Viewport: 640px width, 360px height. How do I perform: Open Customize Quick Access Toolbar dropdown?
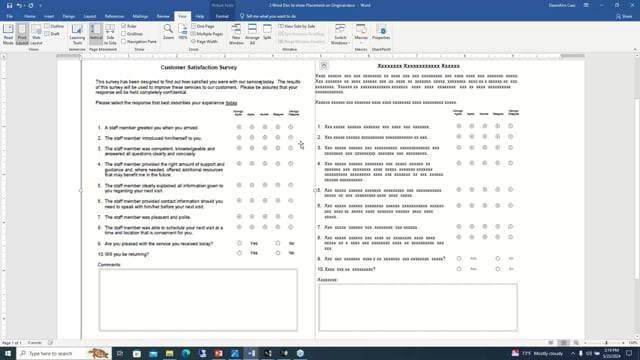click(40, 6)
